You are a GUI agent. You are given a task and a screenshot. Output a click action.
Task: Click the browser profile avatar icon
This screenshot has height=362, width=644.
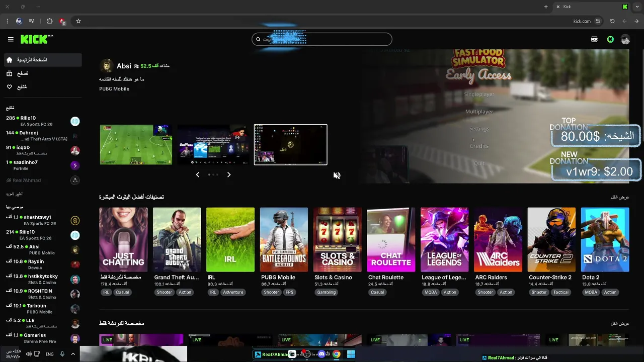[x=19, y=21]
